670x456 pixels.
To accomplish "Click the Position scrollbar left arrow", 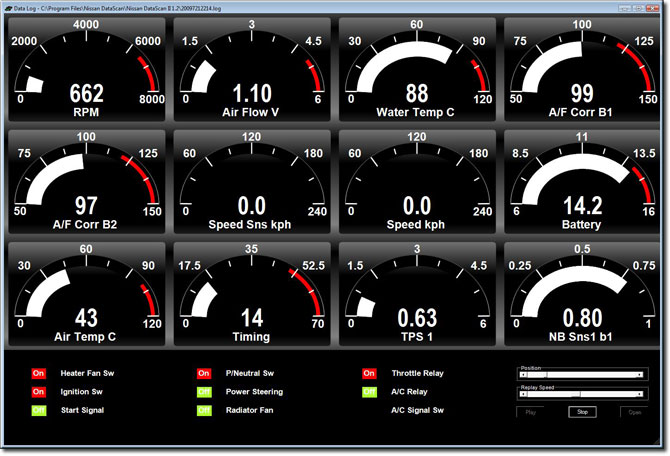I will (522, 375).
